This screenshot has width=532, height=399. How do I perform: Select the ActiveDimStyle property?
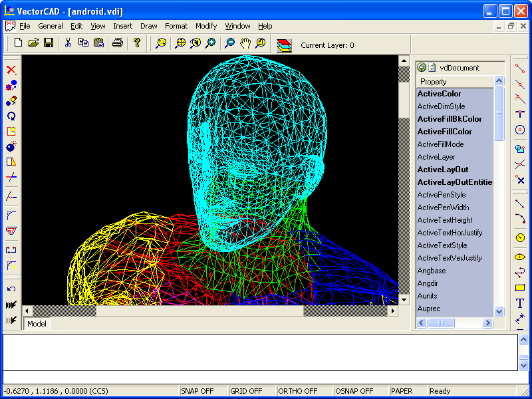tap(455, 106)
